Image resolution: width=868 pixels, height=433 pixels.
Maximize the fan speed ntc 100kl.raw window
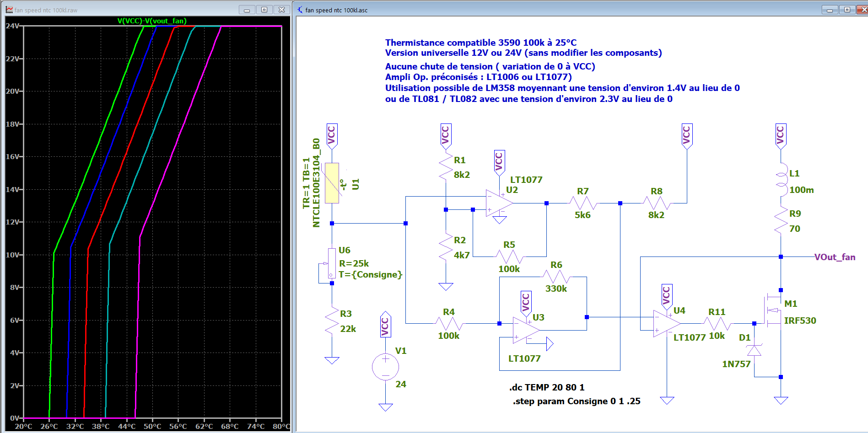[264, 10]
